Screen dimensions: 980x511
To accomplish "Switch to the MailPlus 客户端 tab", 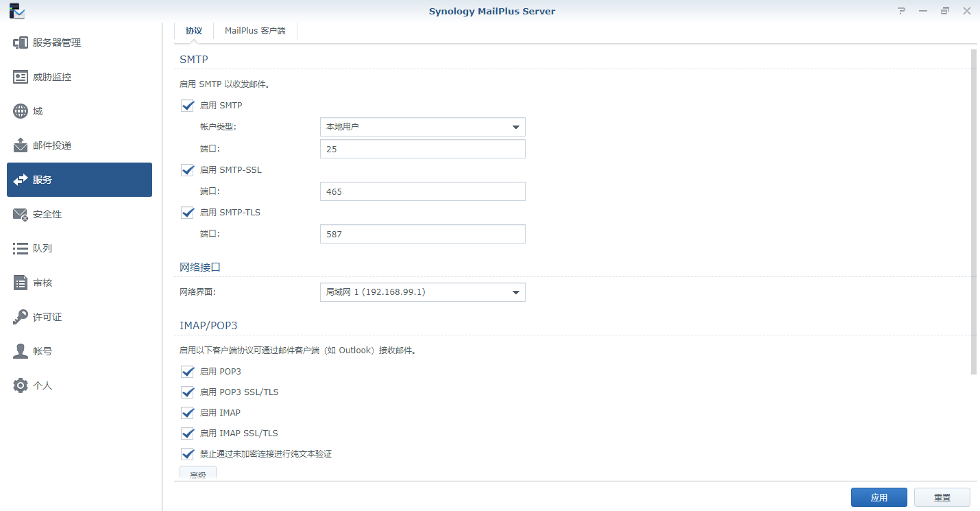I will [x=255, y=31].
